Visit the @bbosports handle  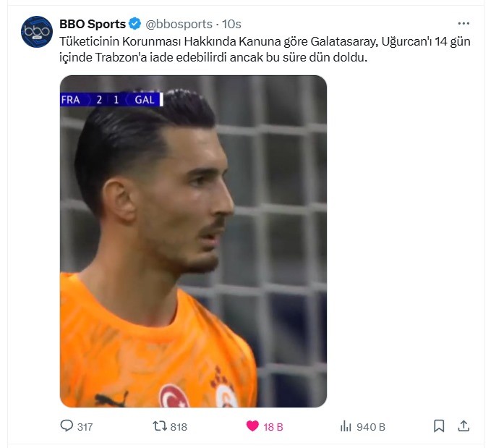[x=179, y=24]
